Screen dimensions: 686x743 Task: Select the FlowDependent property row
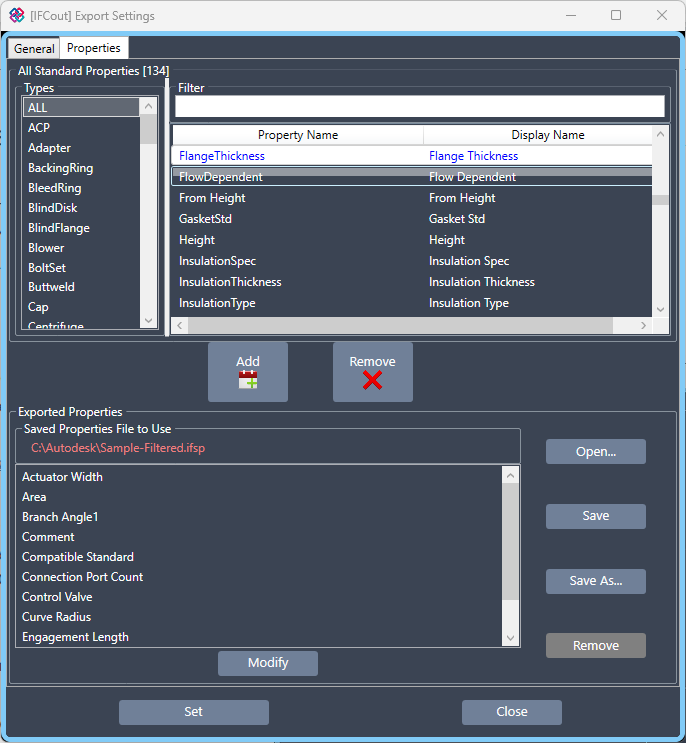point(412,177)
